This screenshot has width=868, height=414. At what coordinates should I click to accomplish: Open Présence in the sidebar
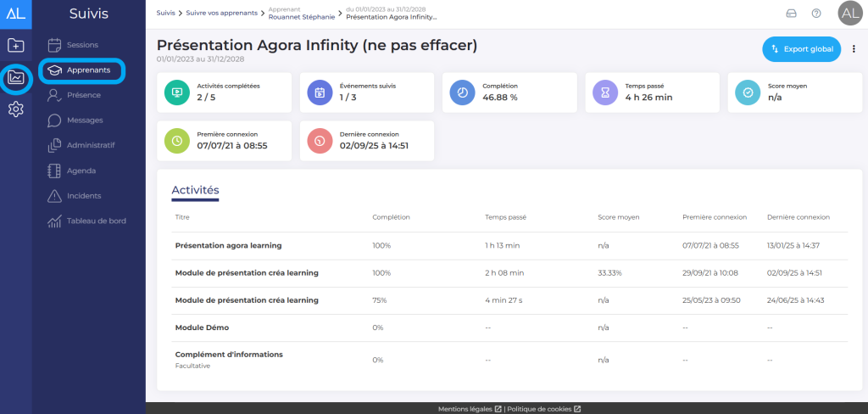(83, 95)
